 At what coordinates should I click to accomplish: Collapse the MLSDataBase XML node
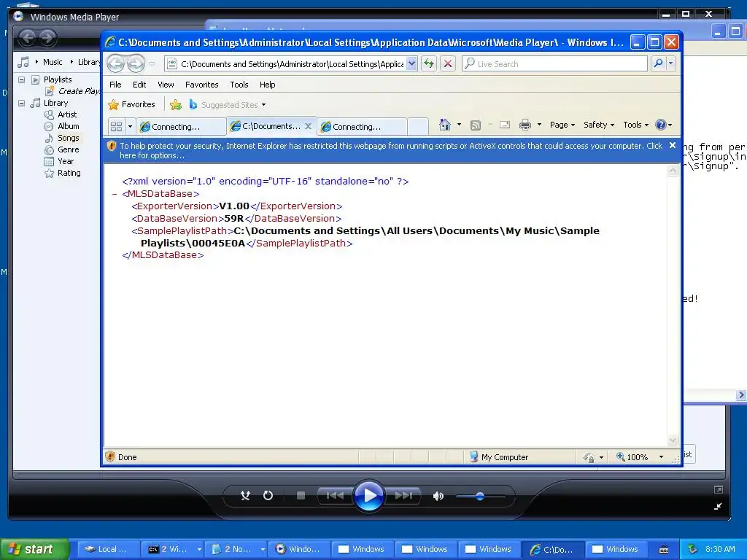click(115, 194)
